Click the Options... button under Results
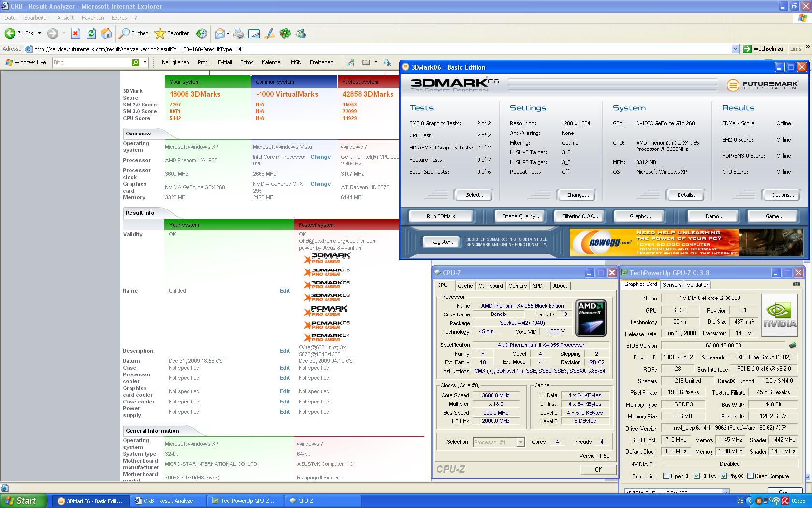 coord(783,195)
